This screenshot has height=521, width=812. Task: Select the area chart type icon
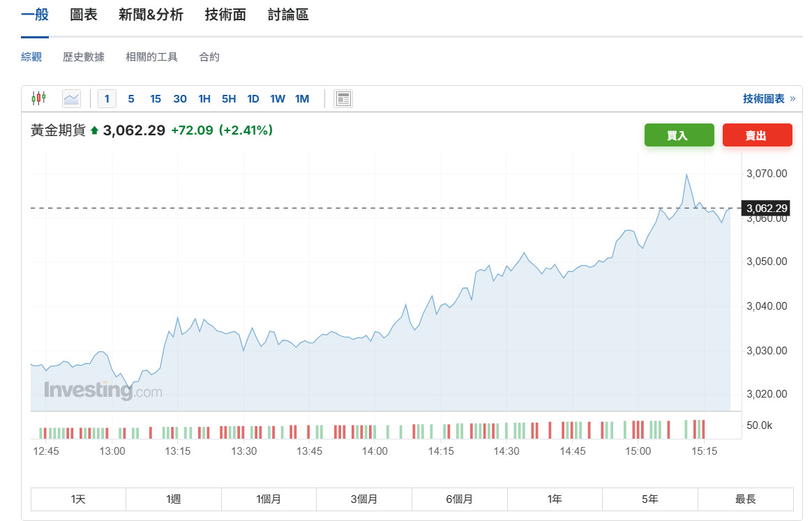[71, 98]
